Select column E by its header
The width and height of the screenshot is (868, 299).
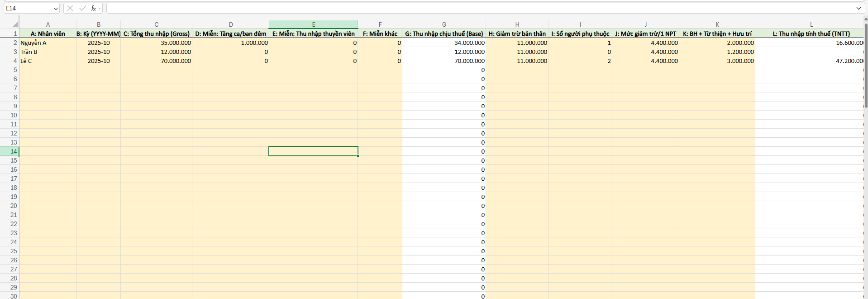(313, 24)
